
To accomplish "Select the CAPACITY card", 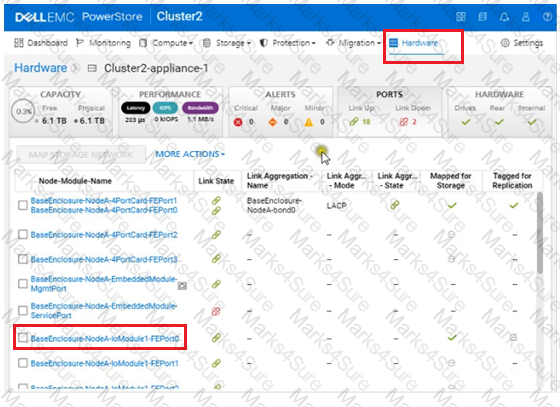I will point(61,111).
